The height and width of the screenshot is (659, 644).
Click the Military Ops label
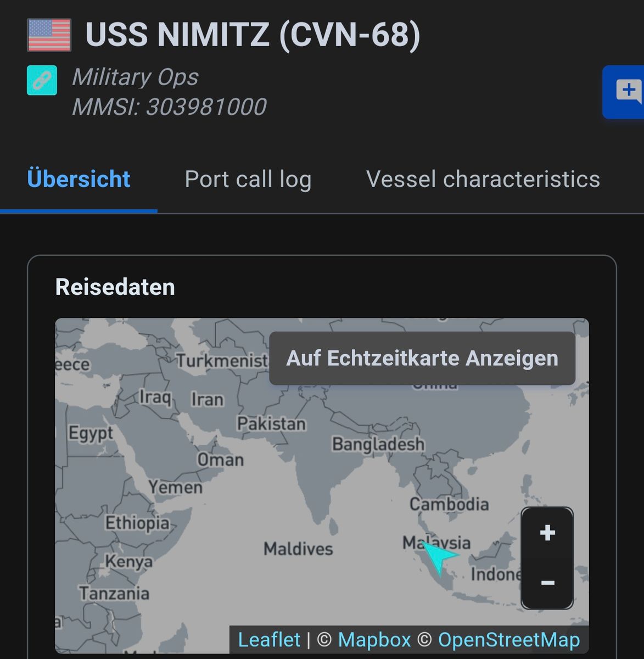[135, 77]
